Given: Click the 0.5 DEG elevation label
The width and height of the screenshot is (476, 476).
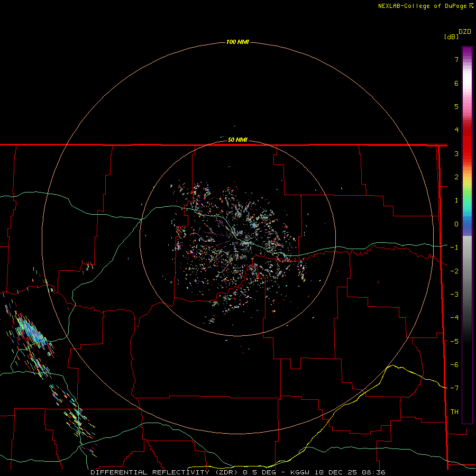Looking at the screenshot, I should [x=259, y=472].
